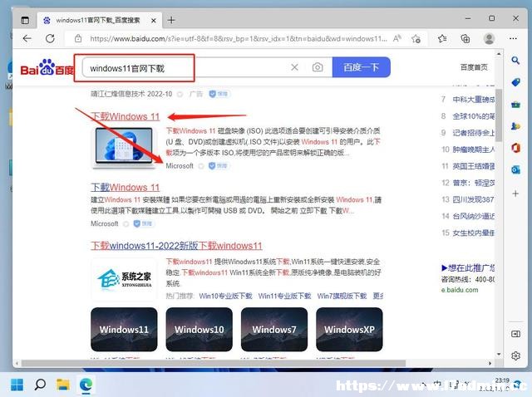Add this page to favorites
The image size is (532, 397).
tap(416, 39)
